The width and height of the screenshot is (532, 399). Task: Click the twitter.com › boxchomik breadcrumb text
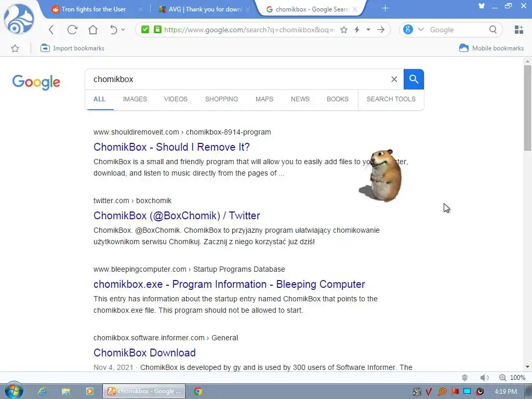click(132, 201)
